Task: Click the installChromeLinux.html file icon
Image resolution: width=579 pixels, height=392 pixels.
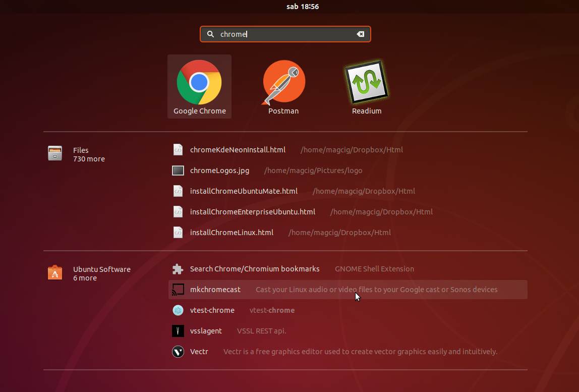Action: tap(178, 233)
